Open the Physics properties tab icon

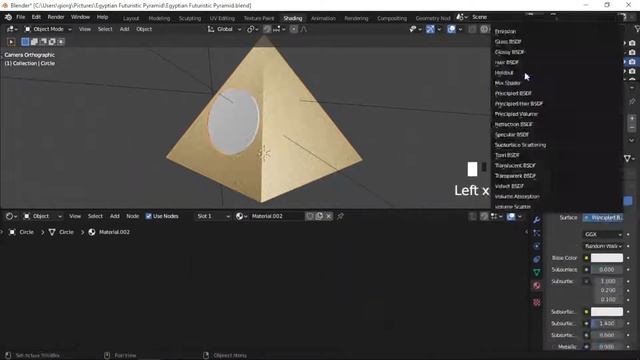click(537, 246)
